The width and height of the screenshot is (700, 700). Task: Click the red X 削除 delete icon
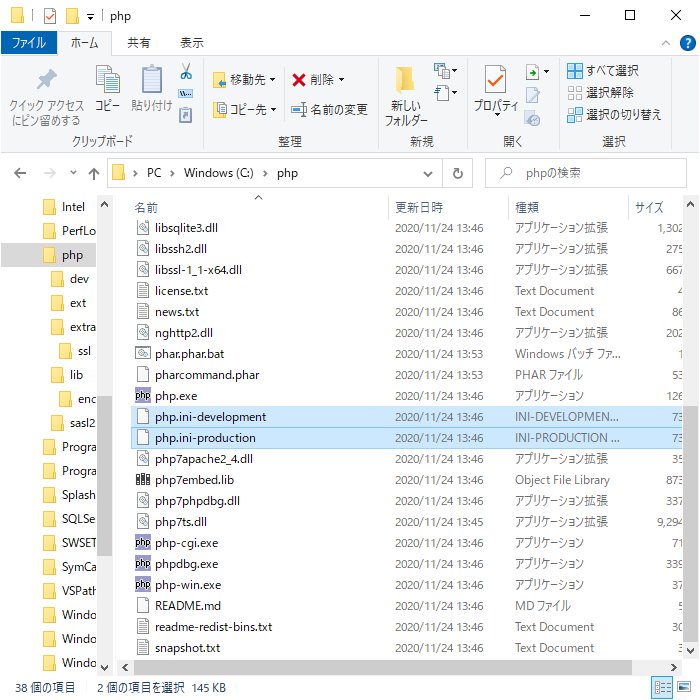click(x=317, y=79)
